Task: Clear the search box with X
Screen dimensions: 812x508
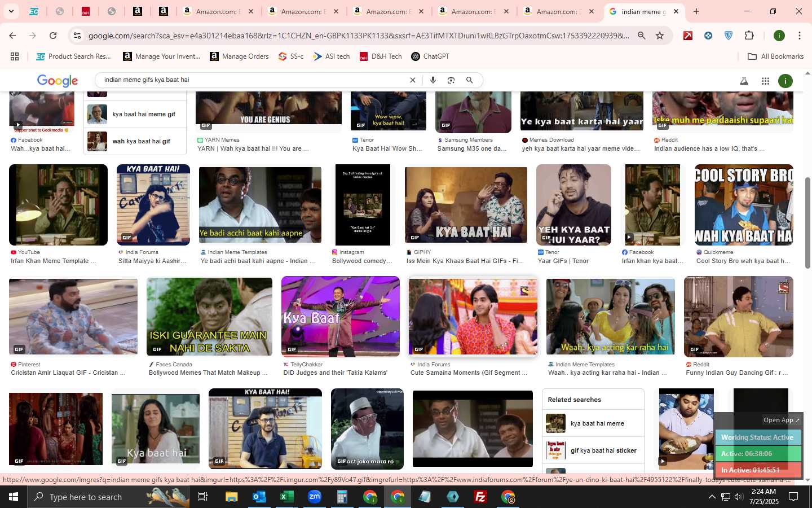Action: tap(412, 80)
